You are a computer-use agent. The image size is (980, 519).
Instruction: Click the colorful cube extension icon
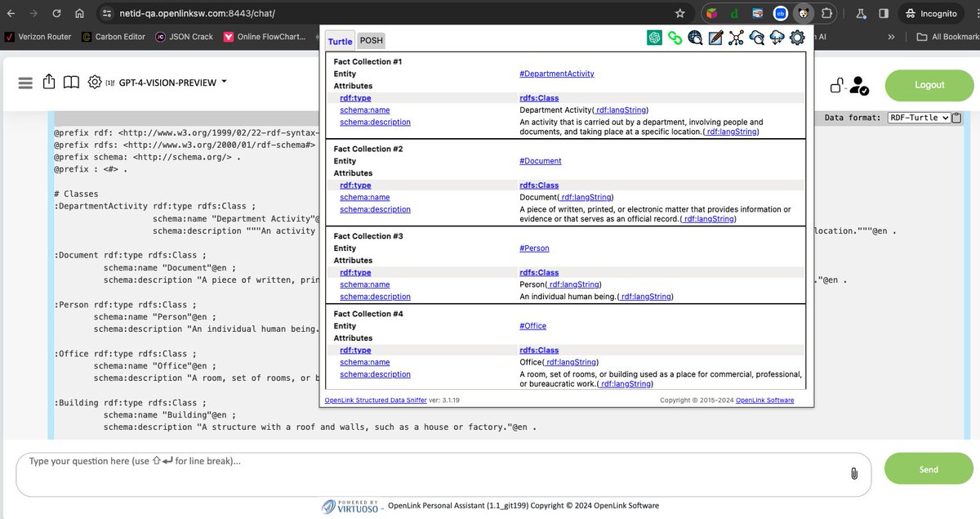coord(712,13)
